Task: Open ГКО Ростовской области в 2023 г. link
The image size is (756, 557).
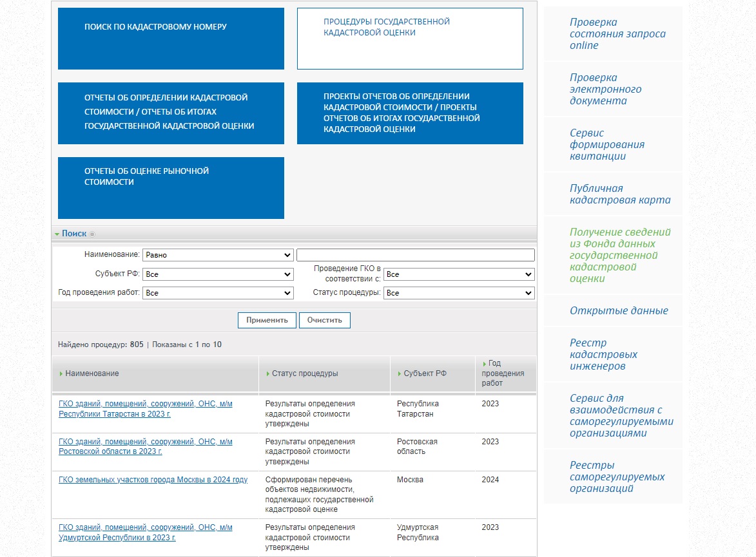Action: (146, 447)
